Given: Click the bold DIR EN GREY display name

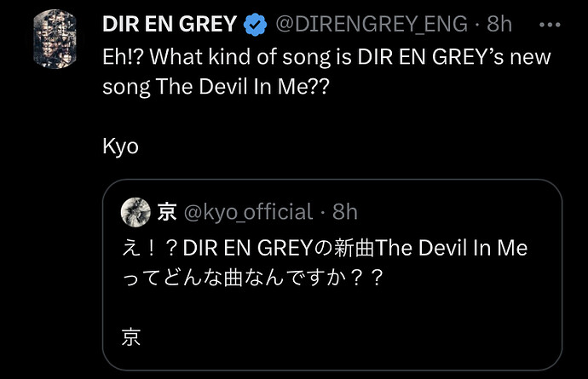Looking at the screenshot, I should tap(170, 24).
